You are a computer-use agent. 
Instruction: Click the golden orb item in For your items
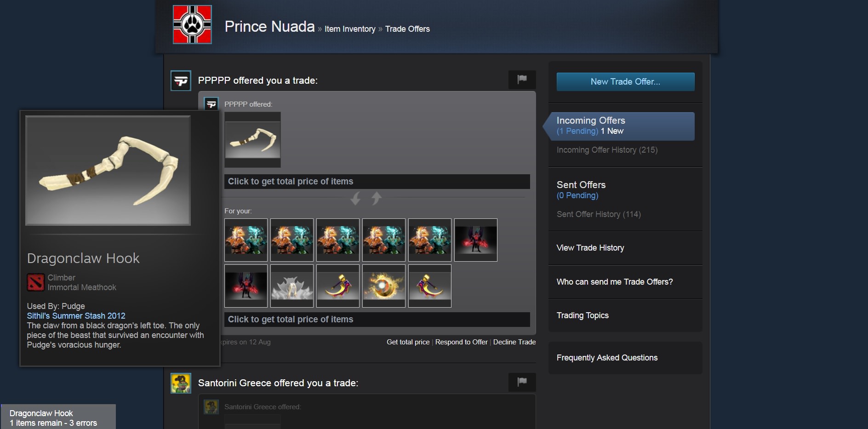pyautogui.click(x=384, y=286)
